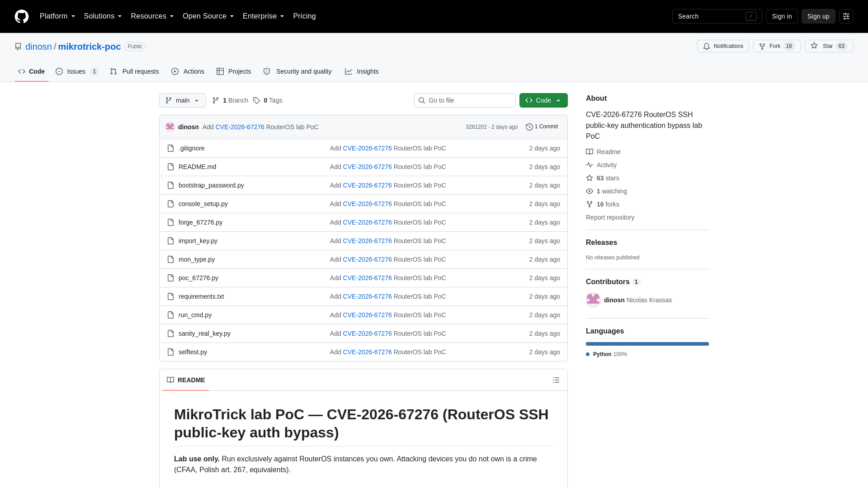This screenshot has height=488, width=868.
Task: Open CVE-2026-67276 link in latest commit message
Action: [240, 127]
